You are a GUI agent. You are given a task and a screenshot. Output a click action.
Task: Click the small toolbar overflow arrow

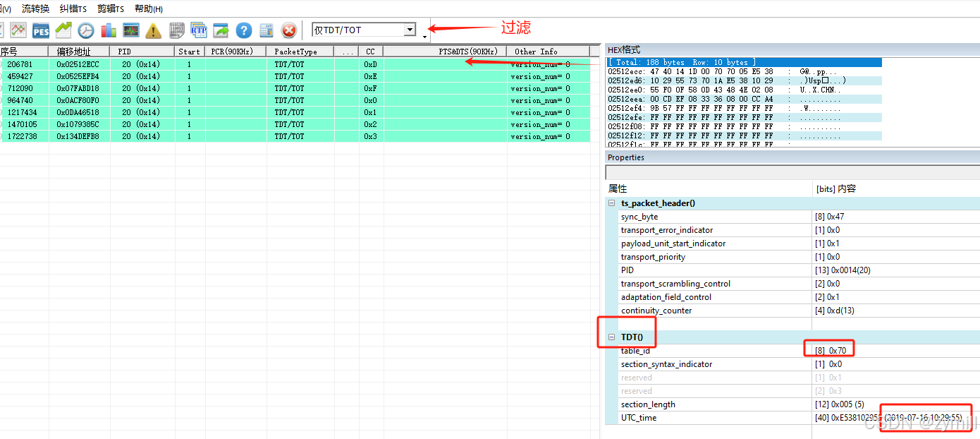coord(424,37)
